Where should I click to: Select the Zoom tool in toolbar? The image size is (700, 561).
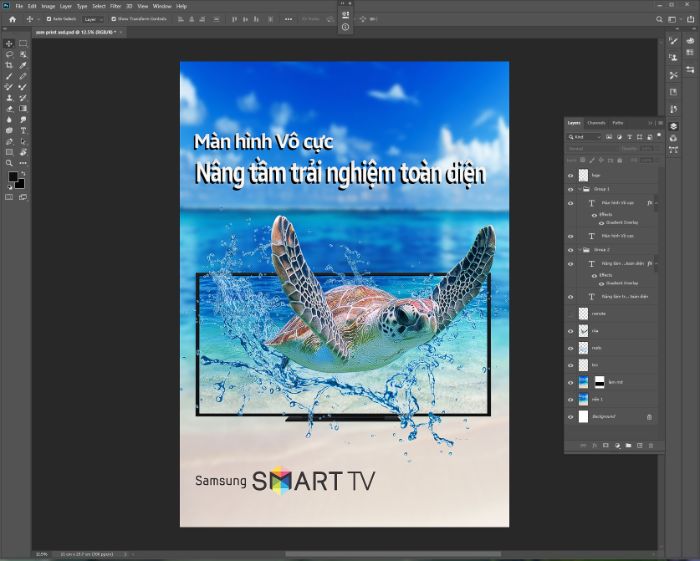9,163
